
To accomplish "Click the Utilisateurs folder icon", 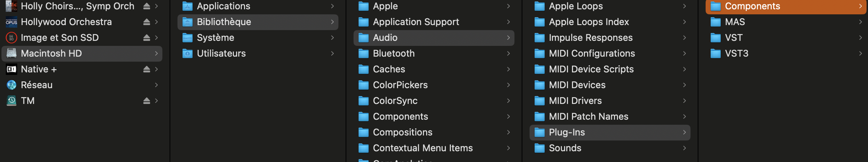I will click(x=187, y=53).
